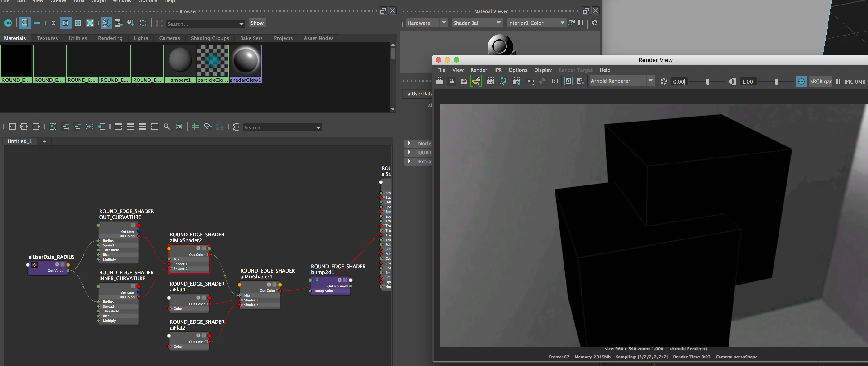Add new node editor tab with plus
The height and width of the screenshot is (366, 868).
click(45, 141)
